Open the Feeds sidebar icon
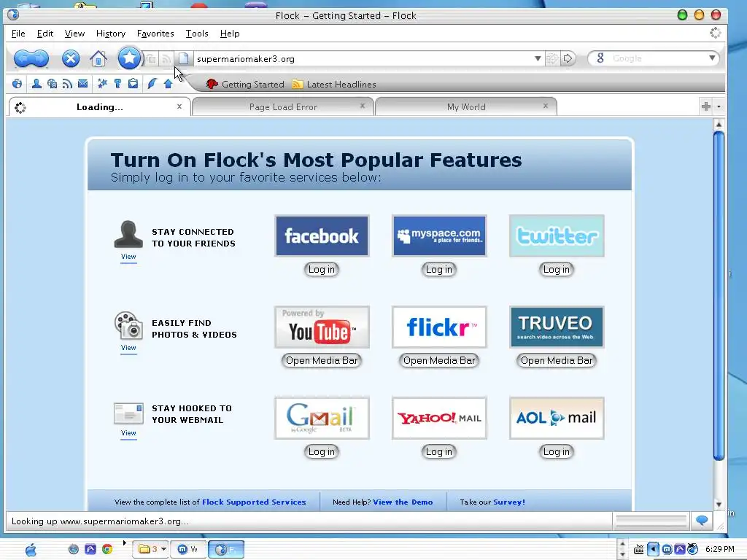This screenshot has width=747, height=560. (67, 84)
